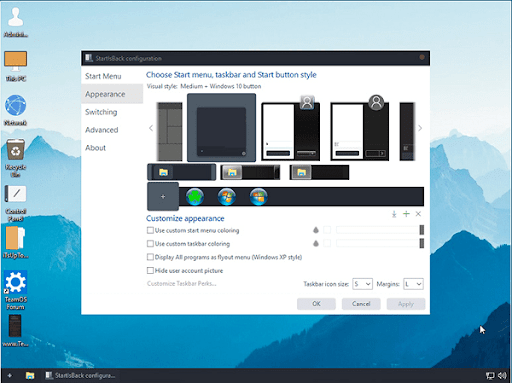Select the third dark taskbar style
This screenshot has height=383, width=512.
pos(319,172)
